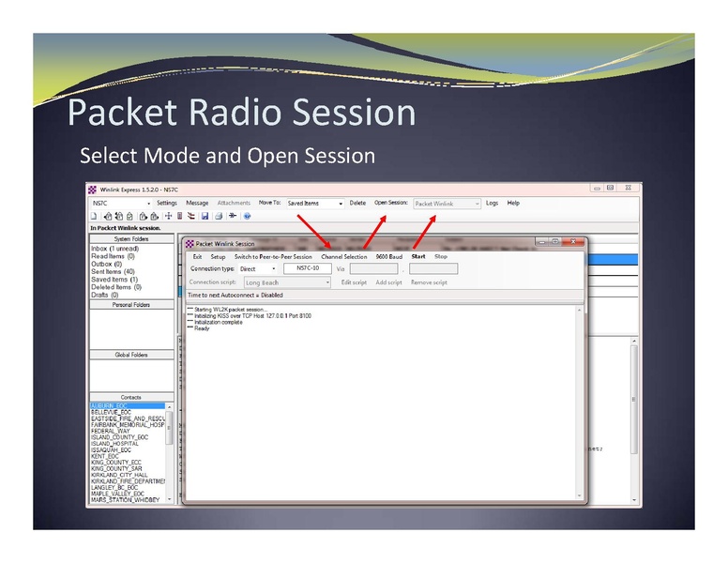Click the envelope icon with single left arrow (Reply)
The width and height of the screenshot is (728, 563).
click(108, 216)
